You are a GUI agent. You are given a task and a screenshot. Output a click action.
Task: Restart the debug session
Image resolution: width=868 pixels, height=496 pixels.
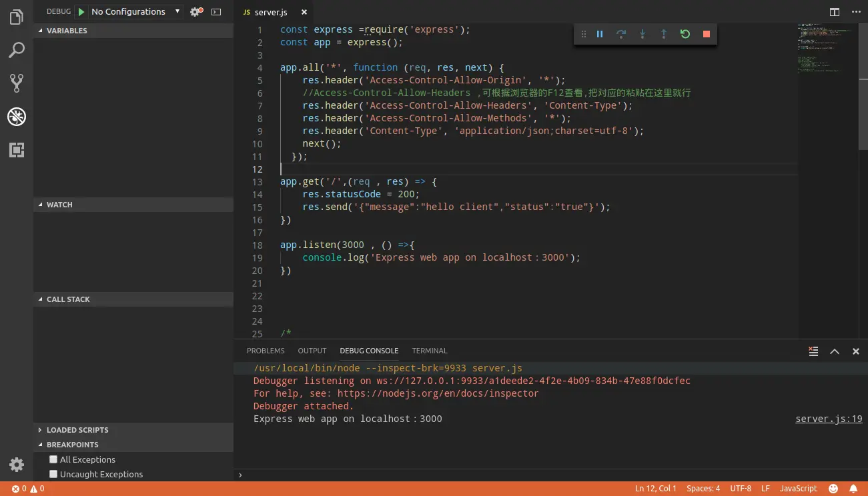pyautogui.click(x=685, y=34)
